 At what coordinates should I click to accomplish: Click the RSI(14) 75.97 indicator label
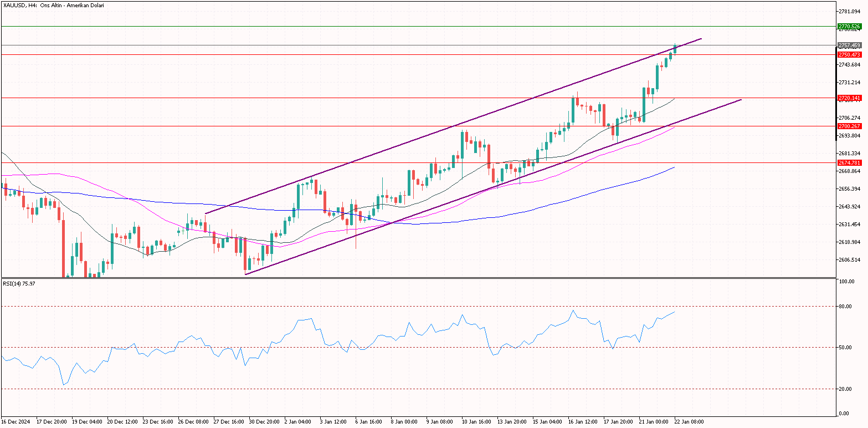click(x=19, y=284)
